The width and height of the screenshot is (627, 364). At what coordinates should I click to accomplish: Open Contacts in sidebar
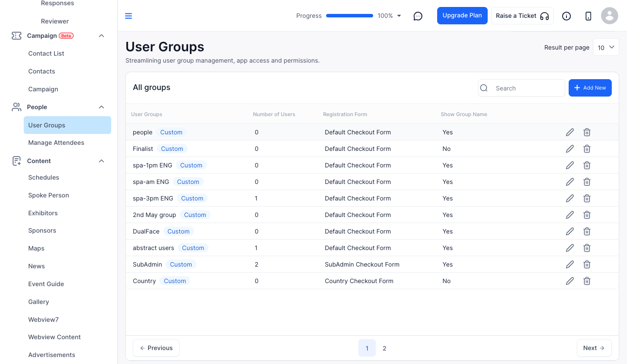pyautogui.click(x=42, y=71)
